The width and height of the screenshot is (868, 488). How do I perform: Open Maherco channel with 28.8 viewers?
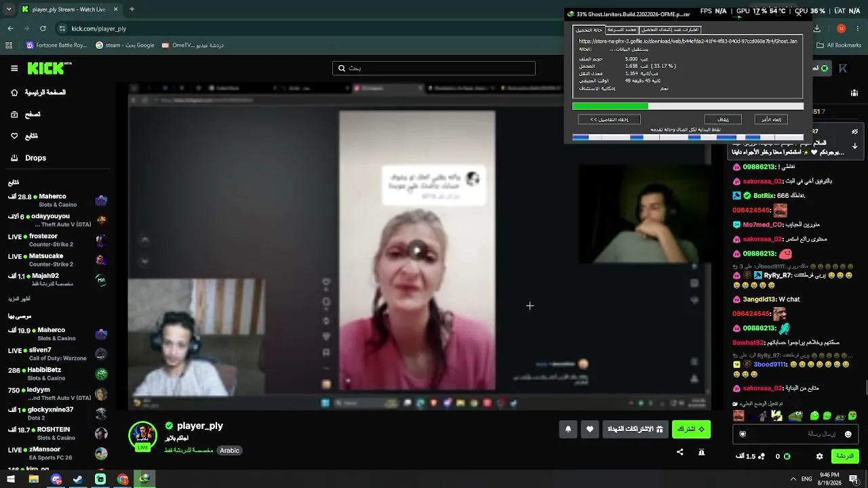tap(58, 201)
